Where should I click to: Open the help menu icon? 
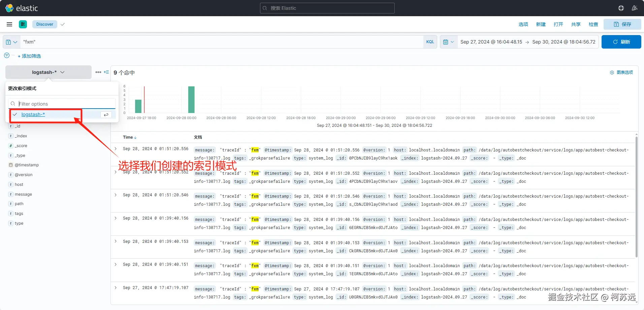pyautogui.click(x=621, y=8)
